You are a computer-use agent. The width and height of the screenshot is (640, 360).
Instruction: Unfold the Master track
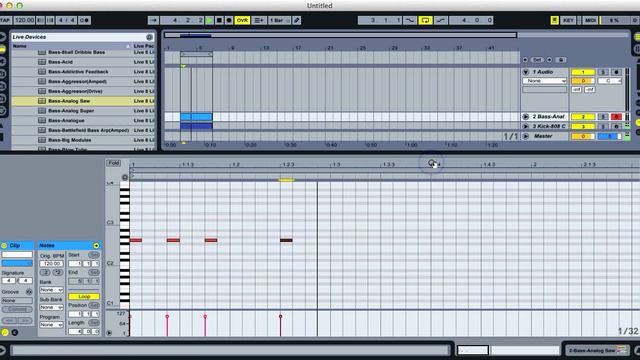tap(526, 136)
